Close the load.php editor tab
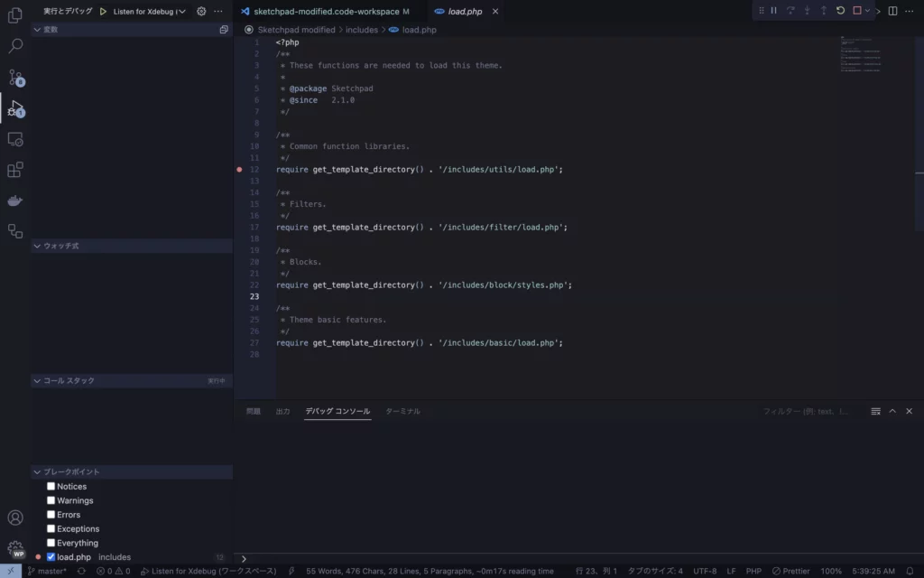The height and width of the screenshot is (578, 924). pyautogui.click(x=495, y=11)
